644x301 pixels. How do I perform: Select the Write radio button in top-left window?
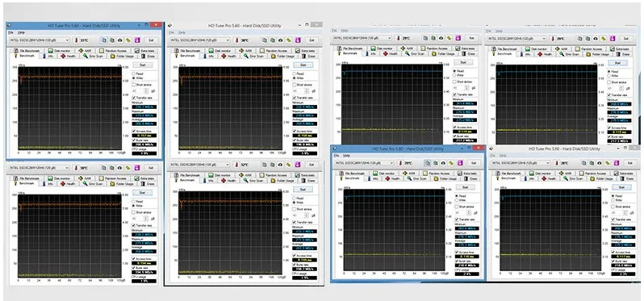click(138, 77)
